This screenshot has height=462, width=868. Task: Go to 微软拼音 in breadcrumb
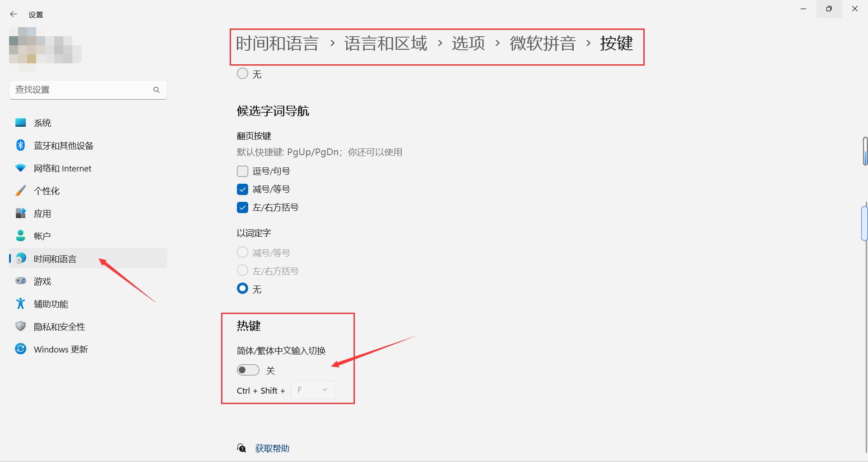542,43
